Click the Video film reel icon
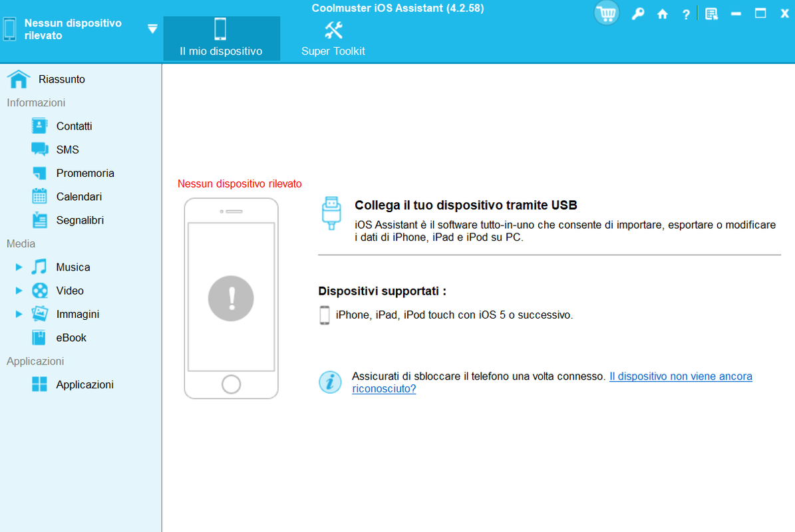 39,291
